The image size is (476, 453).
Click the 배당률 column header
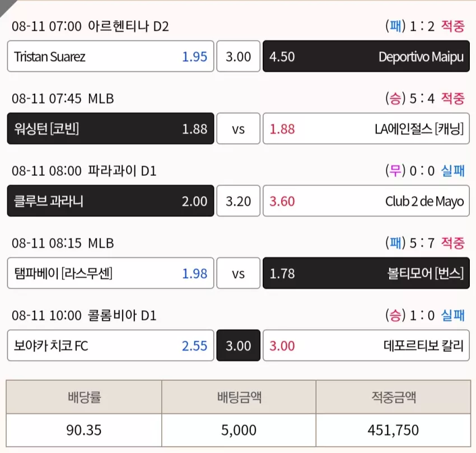(84, 397)
